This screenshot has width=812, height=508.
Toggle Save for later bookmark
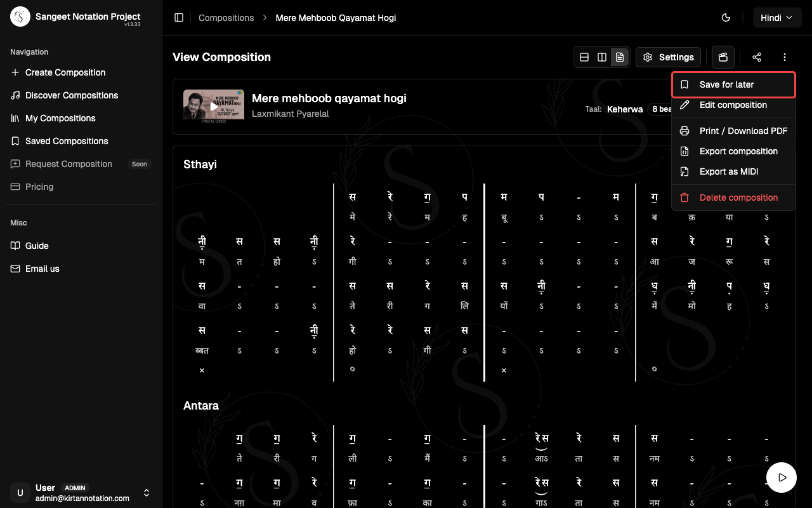[726, 84]
